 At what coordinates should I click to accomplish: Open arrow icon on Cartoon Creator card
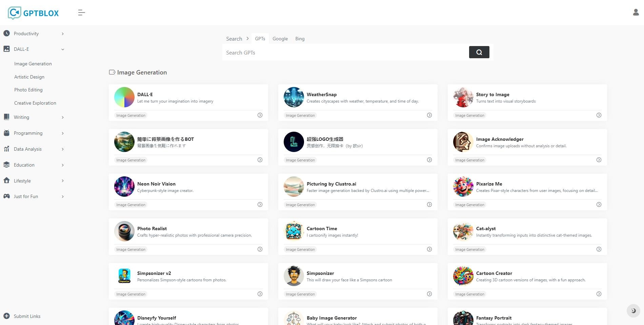coord(599,294)
